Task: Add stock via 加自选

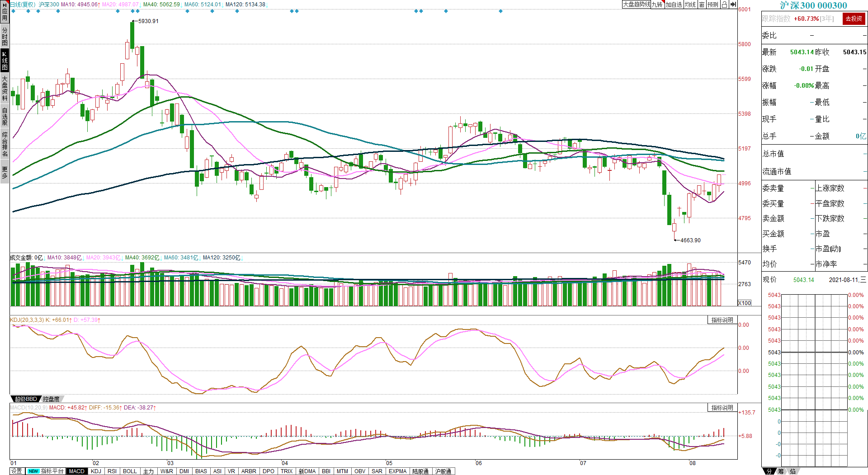Action: coord(674,5)
